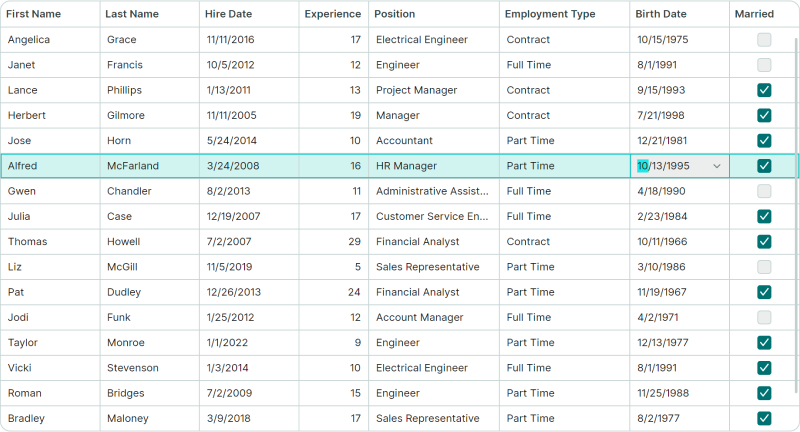800x432 pixels.
Task: Select the Hire Date cell 1/1/2022
Action: (249, 343)
